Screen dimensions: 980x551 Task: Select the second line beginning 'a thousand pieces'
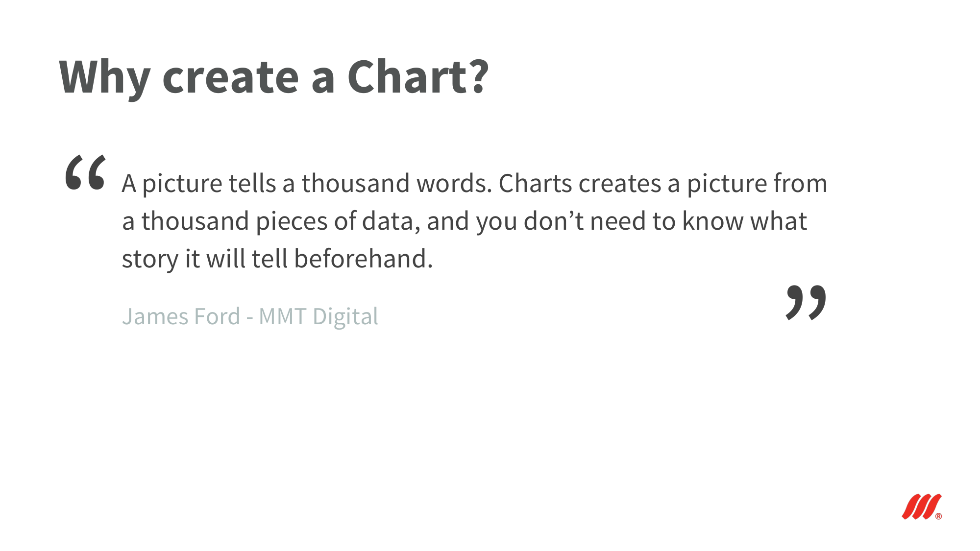coord(464,221)
